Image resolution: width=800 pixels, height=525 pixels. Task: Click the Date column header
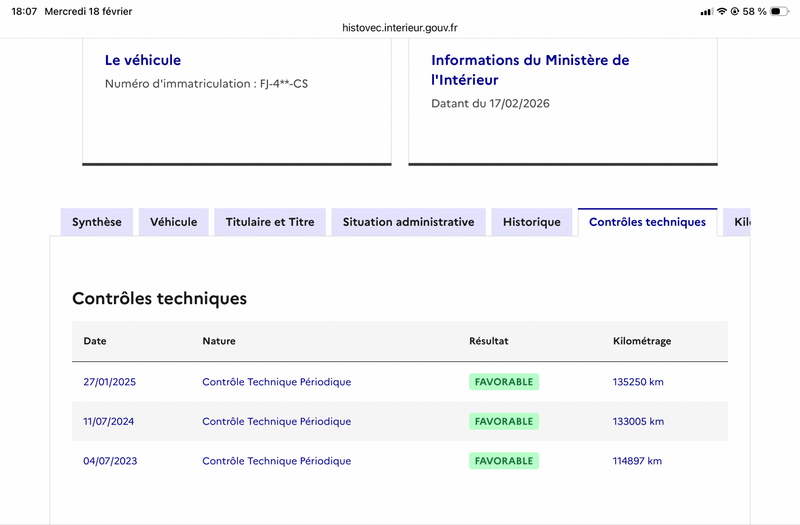(95, 341)
